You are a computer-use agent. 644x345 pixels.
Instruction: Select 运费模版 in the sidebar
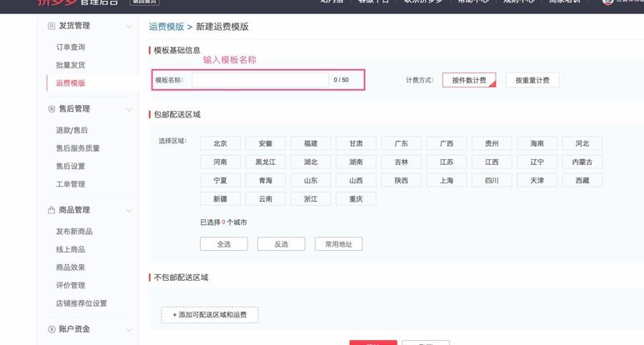coord(71,83)
